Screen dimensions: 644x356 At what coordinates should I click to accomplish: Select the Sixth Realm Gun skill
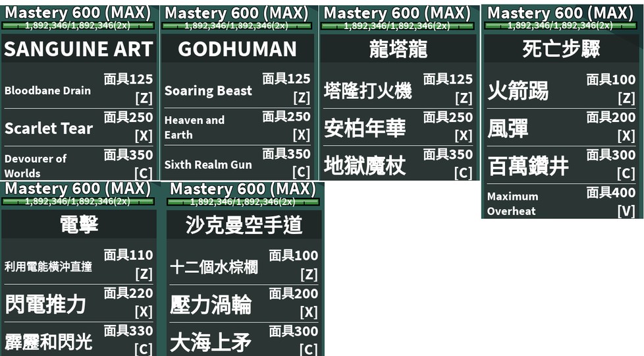[x=208, y=165]
